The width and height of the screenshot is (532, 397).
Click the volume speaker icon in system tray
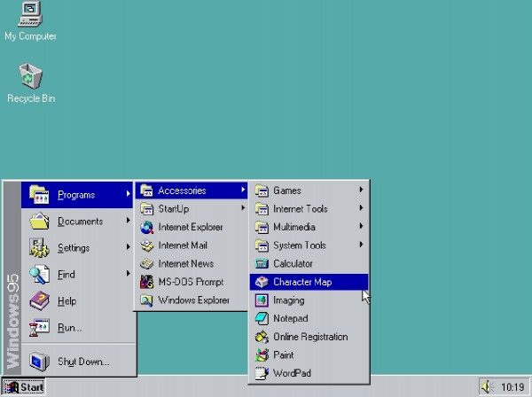[488, 387]
